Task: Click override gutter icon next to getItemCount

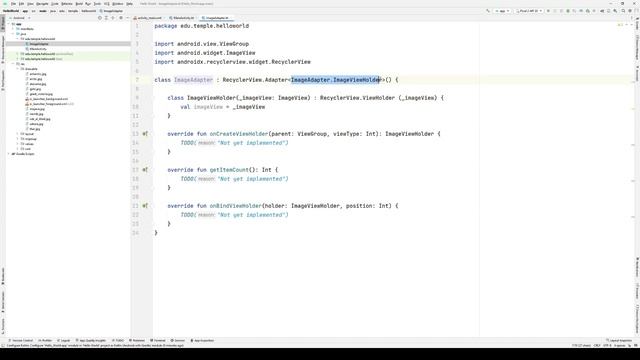Action: pyautogui.click(x=145, y=170)
